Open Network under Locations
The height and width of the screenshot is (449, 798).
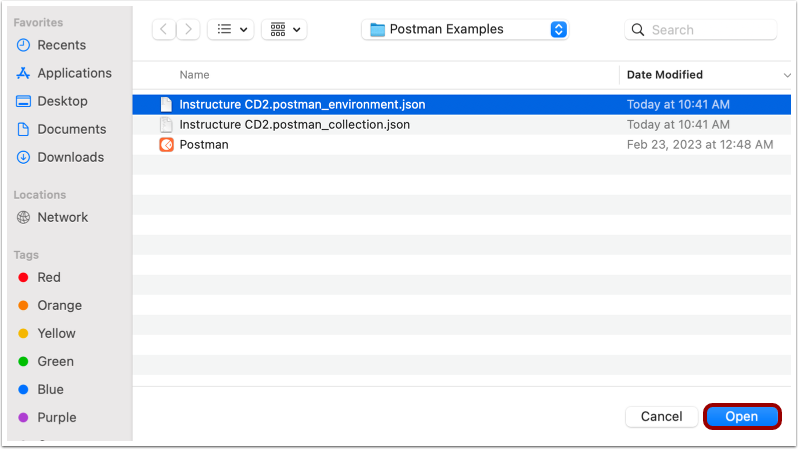63,217
